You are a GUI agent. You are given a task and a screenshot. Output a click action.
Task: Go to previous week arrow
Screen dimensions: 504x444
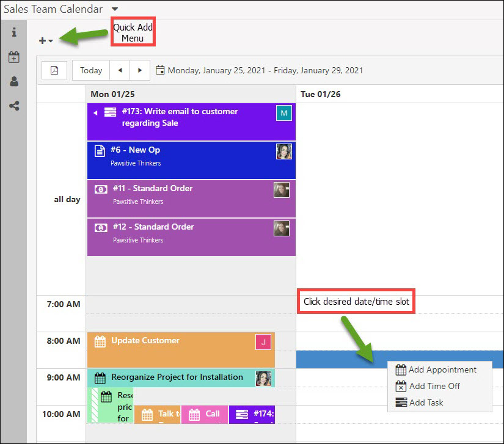[x=120, y=70]
